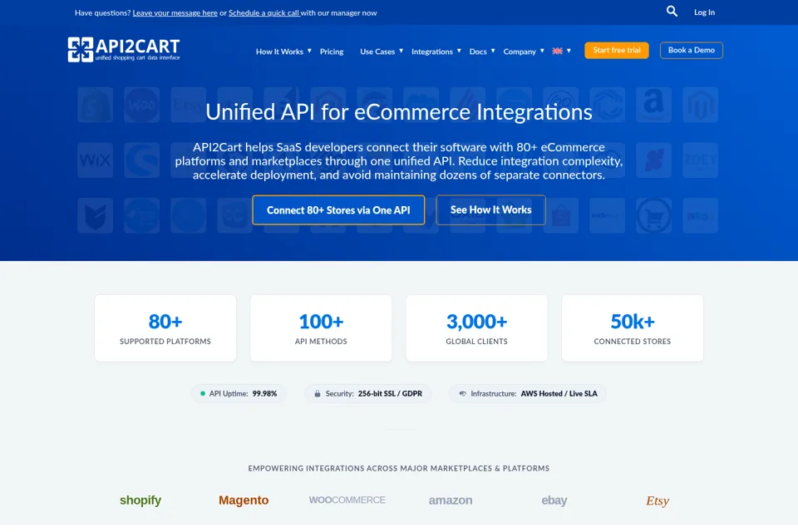The height and width of the screenshot is (532, 798).
Task: Click the Empowering Integrations Across Major Marketplaces heading
Action: click(x=399, y=468)
